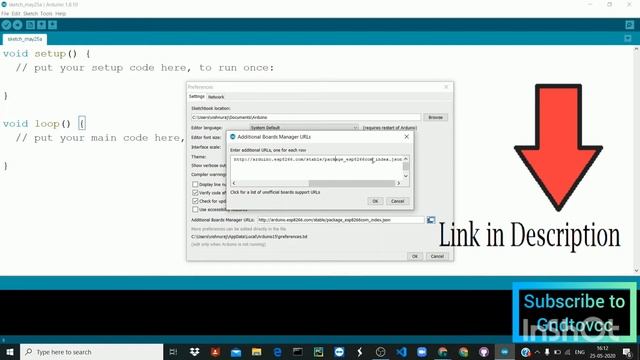Open the sketch tab dropdown menu arrow
Image resolution: width=640 pixels, height=360 pixels.
[x=628, y=38]
